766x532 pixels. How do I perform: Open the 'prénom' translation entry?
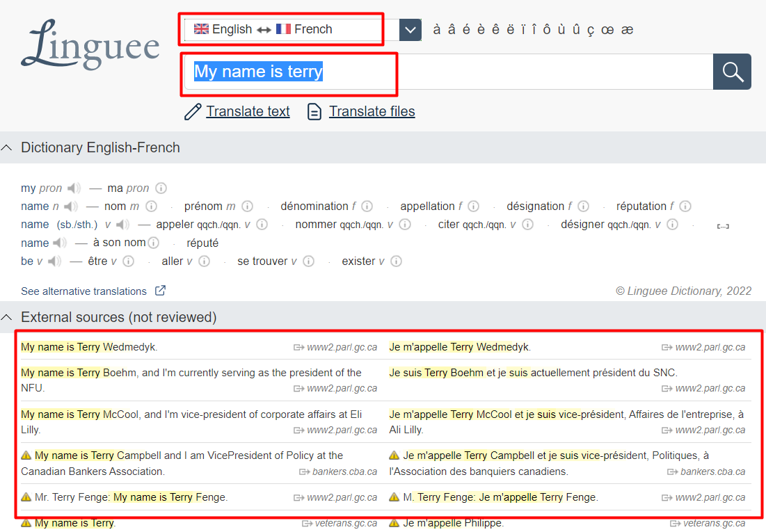click(x=205, y=206)
